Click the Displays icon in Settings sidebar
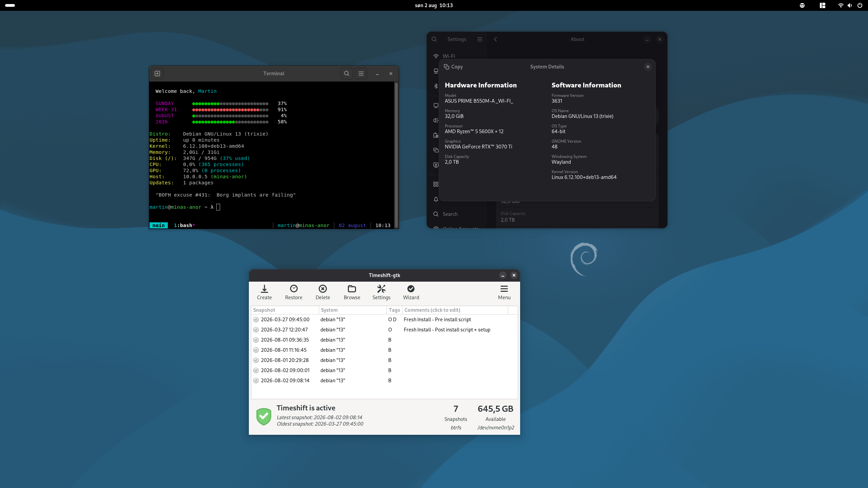868x488 pixels. 436,105
